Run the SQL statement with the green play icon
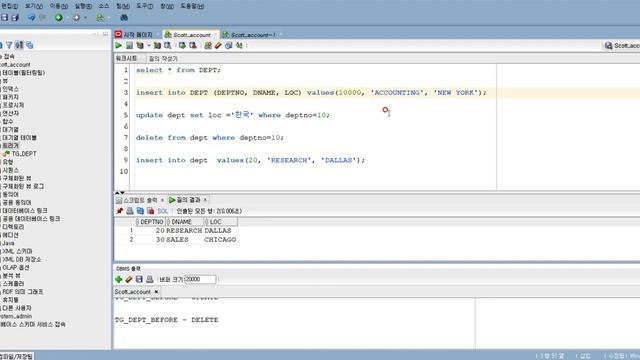Screen dimensions: 640x360 click(119, 46)
